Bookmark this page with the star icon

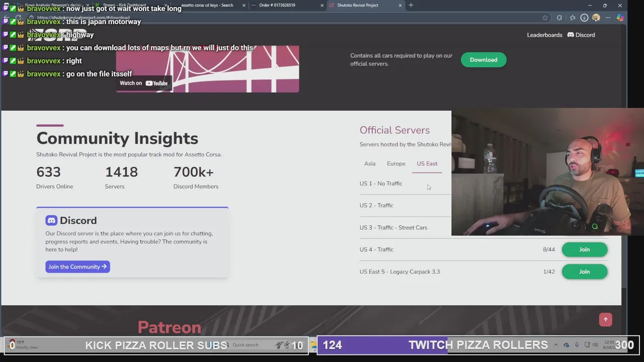[x=545, y=18]
